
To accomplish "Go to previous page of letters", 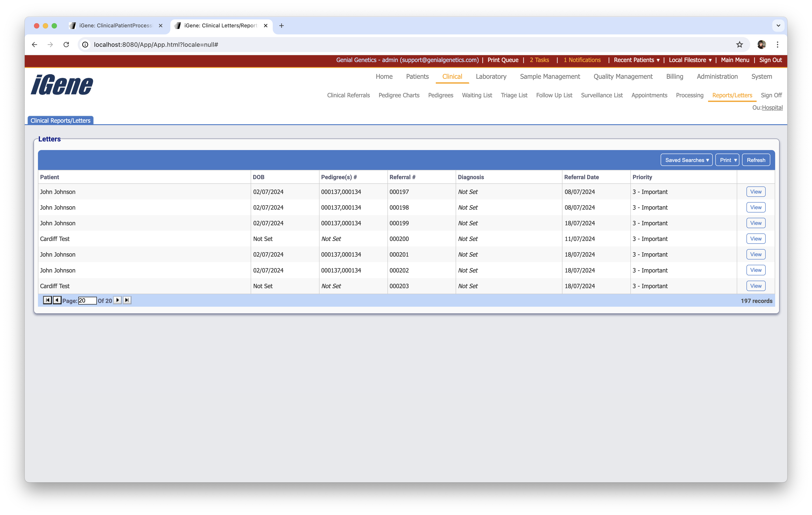I will pos(57,300).
